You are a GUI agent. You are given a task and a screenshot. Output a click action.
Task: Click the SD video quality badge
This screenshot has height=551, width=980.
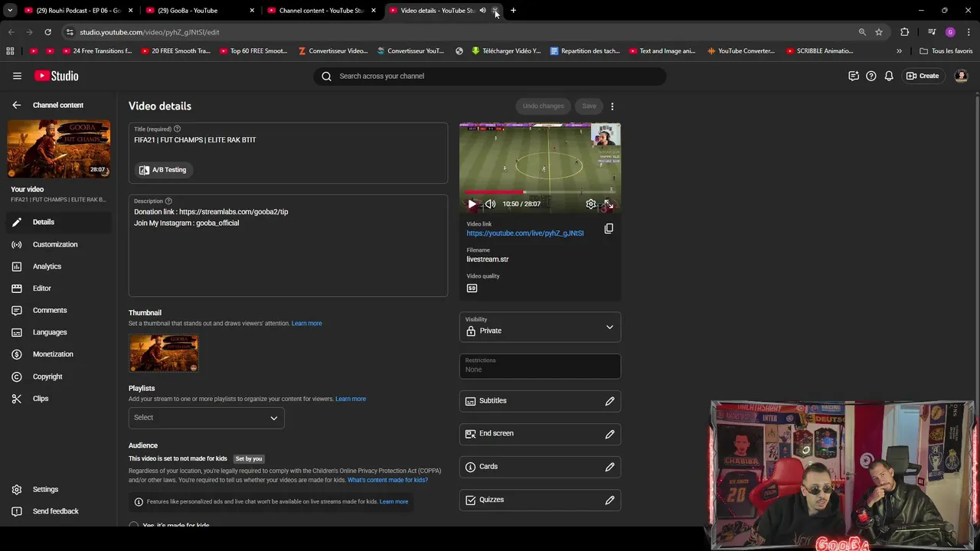[x=472, y=288]
